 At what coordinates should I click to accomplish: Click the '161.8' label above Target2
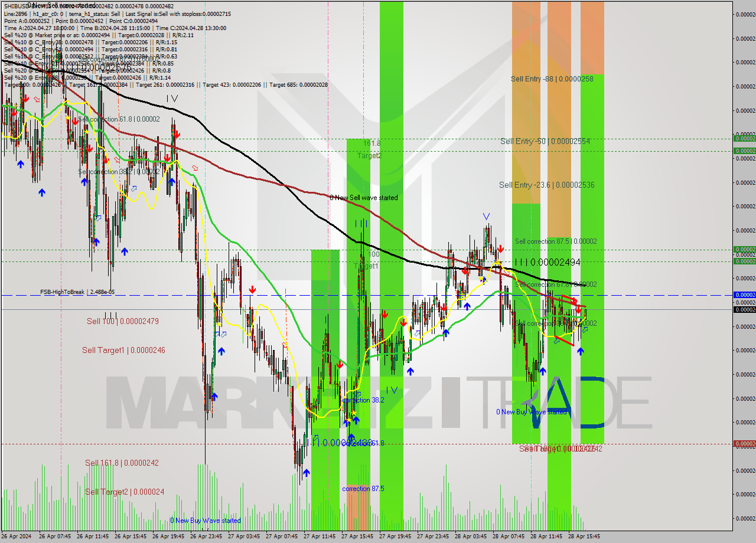pos(372,143)
